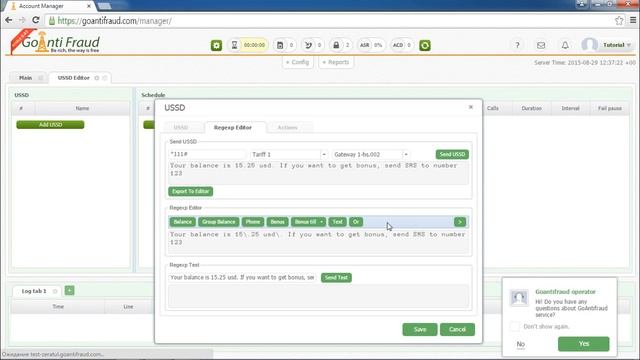
Task: Open the Gateway 1-bs.002 dropdown
Action: (x=406, y=154)
